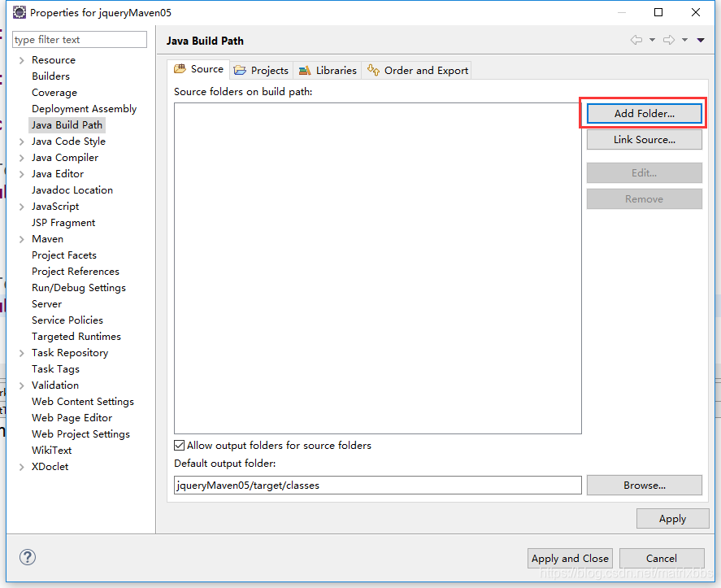Click the Apply button
Viewport: 721px width, 588px height.
pyautogui.click(x=672, y=519)
